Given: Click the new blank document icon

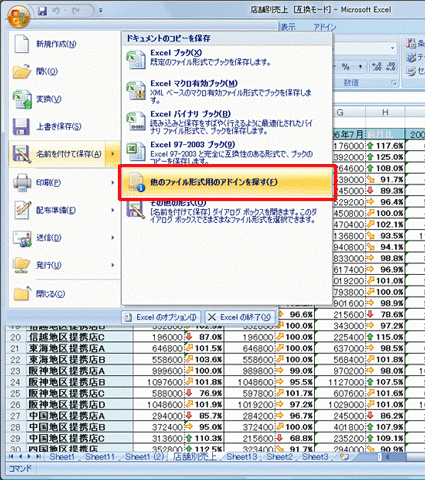Looking at the screenshot, I should coord(22,44).
